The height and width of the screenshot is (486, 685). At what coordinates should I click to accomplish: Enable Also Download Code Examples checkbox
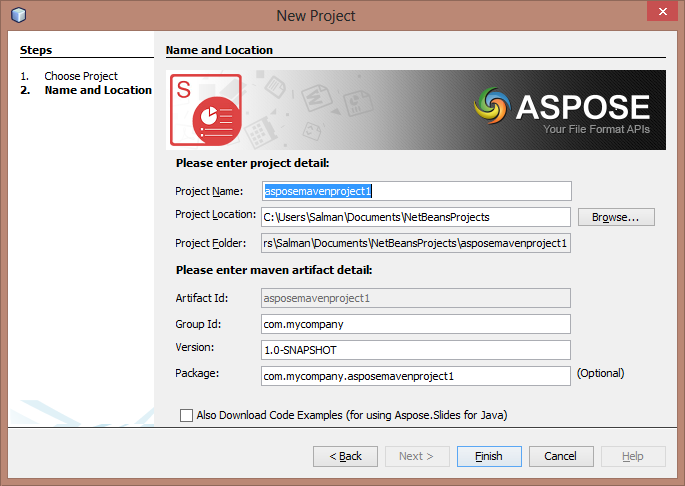pos(186,415)
